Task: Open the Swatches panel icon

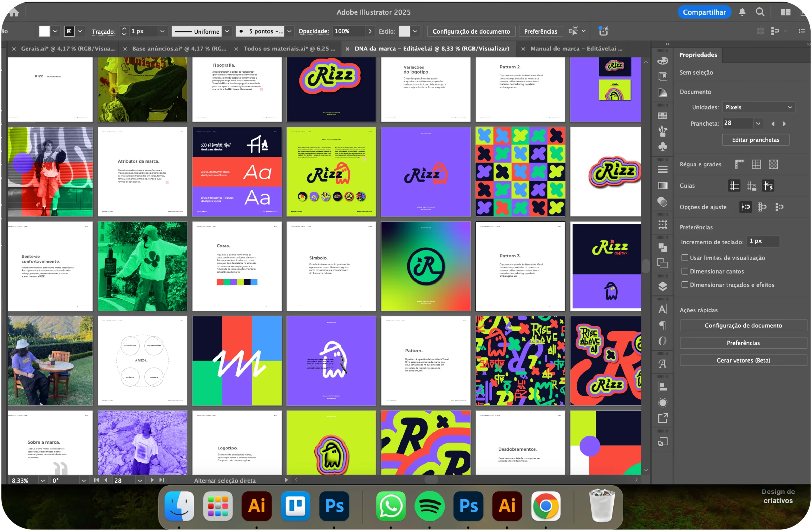Action: pos(663,116)
